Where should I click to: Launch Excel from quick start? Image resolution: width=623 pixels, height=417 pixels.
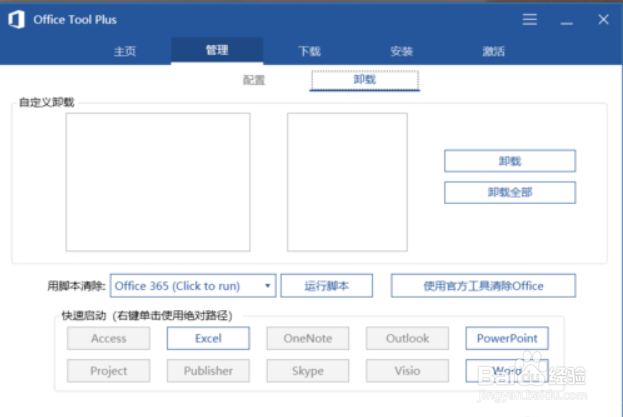coord(208,338)
